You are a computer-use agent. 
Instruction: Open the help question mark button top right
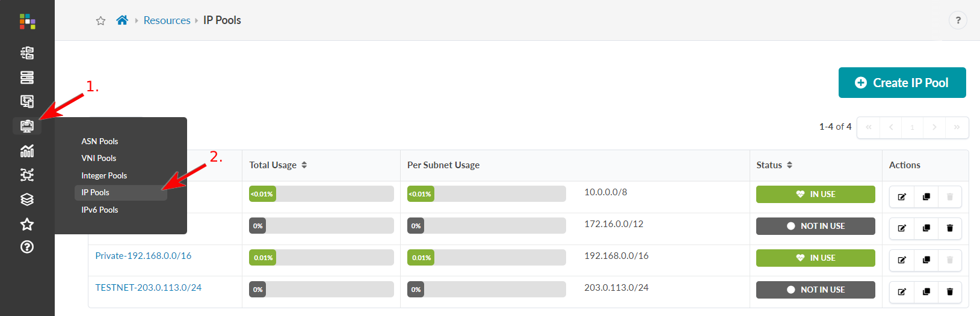click(x=958, y=20)
